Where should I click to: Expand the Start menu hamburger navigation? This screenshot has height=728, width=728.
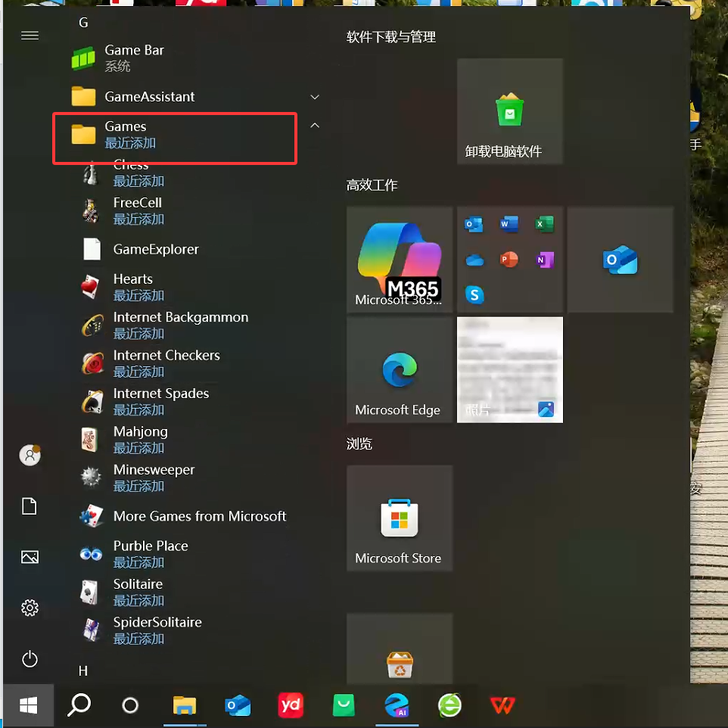(x=30, y=36)
